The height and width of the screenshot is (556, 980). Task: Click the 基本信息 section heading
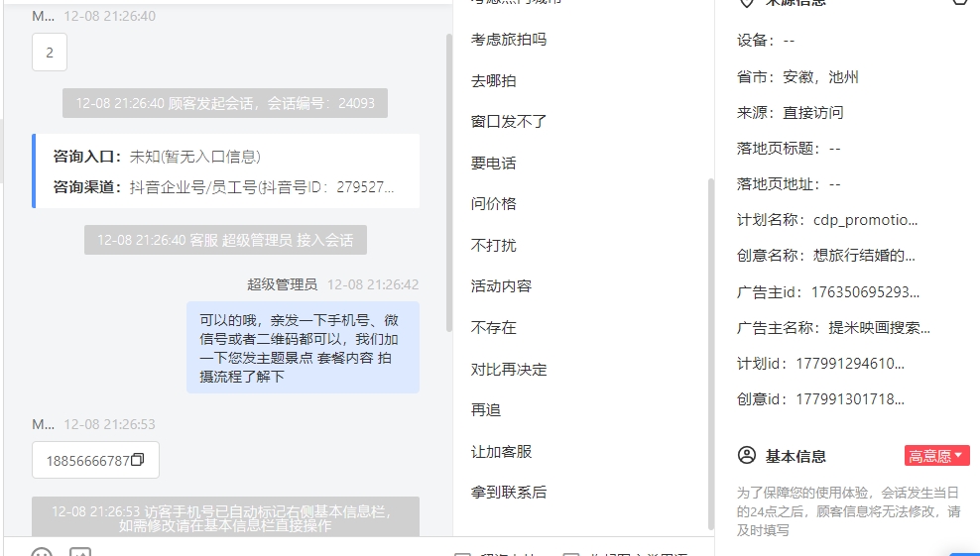coord(796,456)
